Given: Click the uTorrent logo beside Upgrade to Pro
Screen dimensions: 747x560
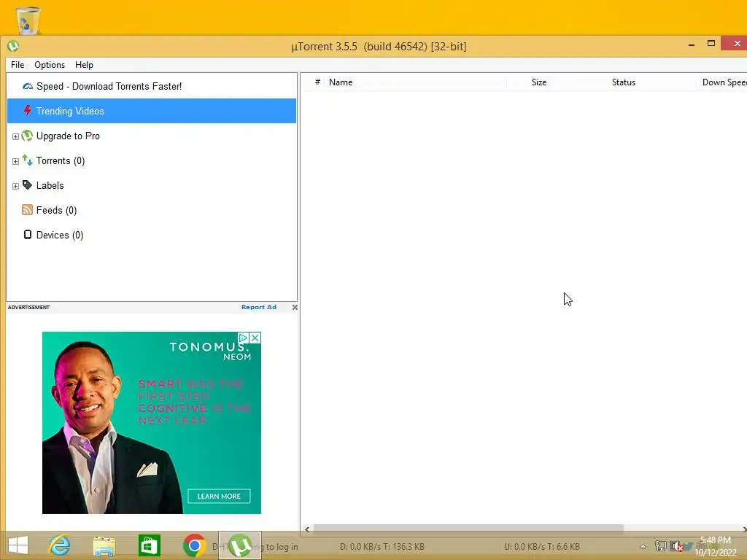Looking at the screenshot, I should [x=27, y=136].
